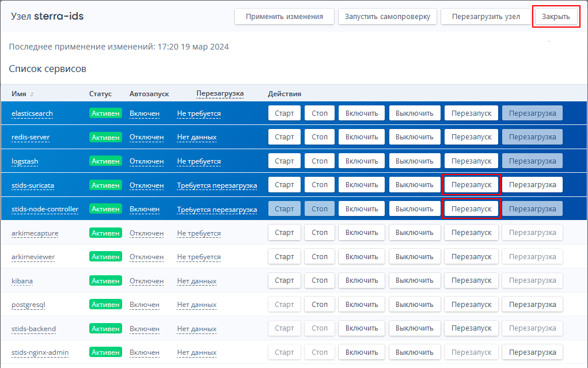
Task: Open the arkimecapture service link
Action: click(35, 233)
